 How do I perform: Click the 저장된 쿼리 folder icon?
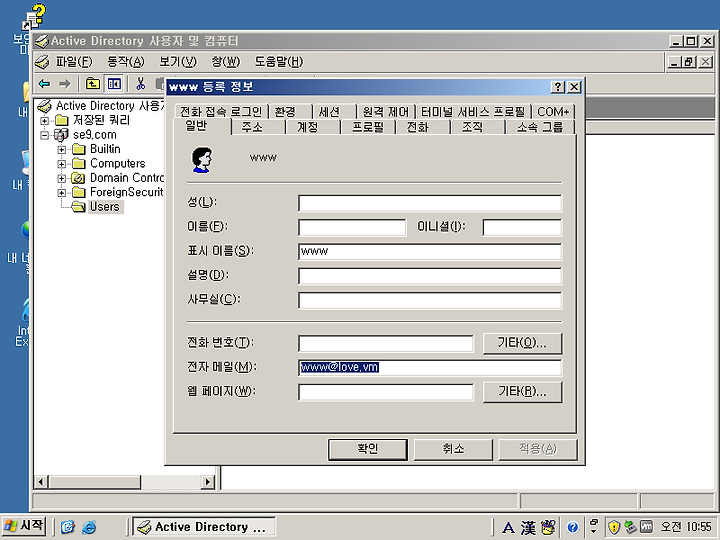tap(62, 120)
